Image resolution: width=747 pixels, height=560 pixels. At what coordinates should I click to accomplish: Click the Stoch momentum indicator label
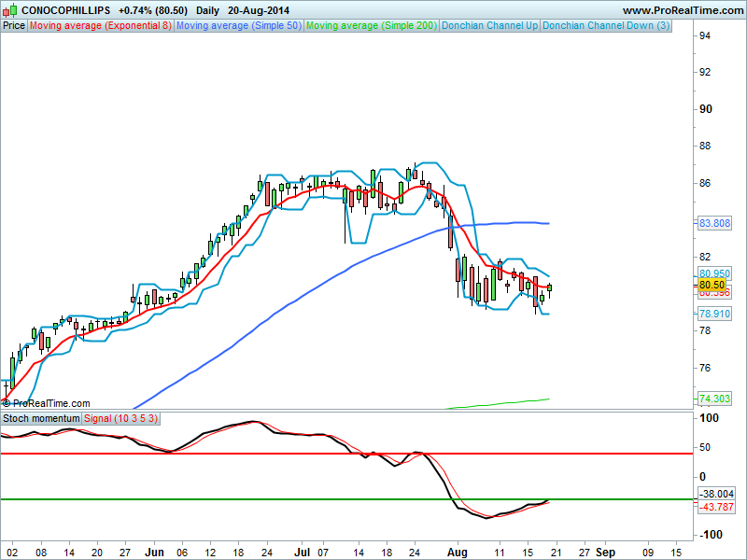41,418
